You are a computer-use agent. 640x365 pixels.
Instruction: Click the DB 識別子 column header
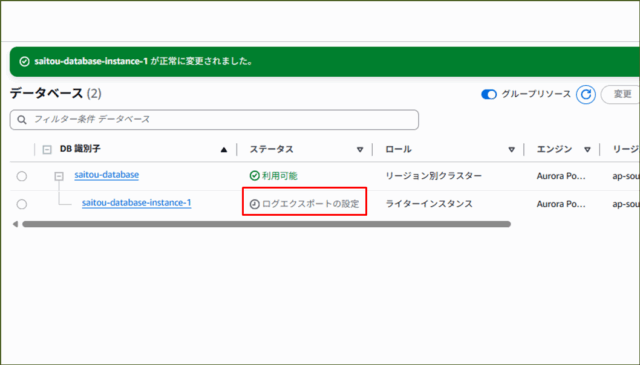pos(80,149)
